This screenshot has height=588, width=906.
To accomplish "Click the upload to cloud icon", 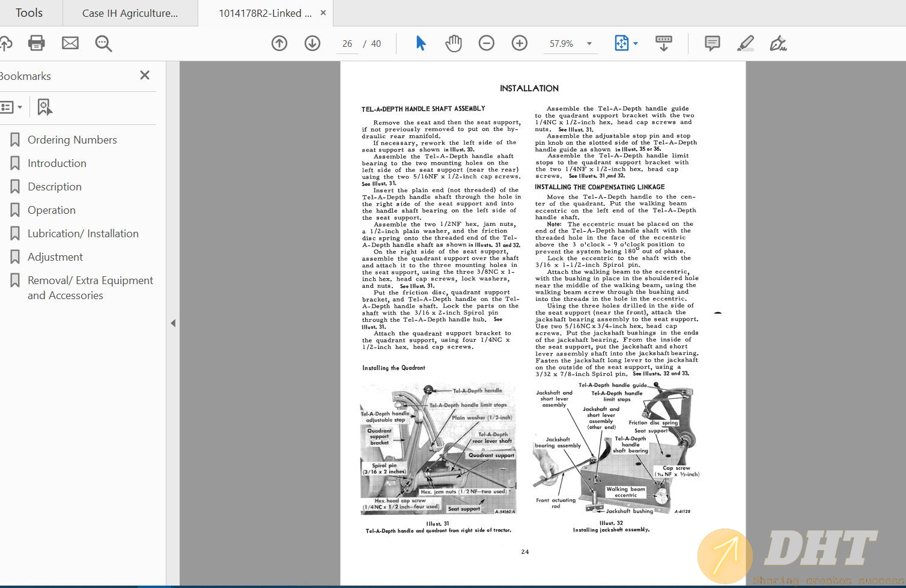I will (5, 43).
